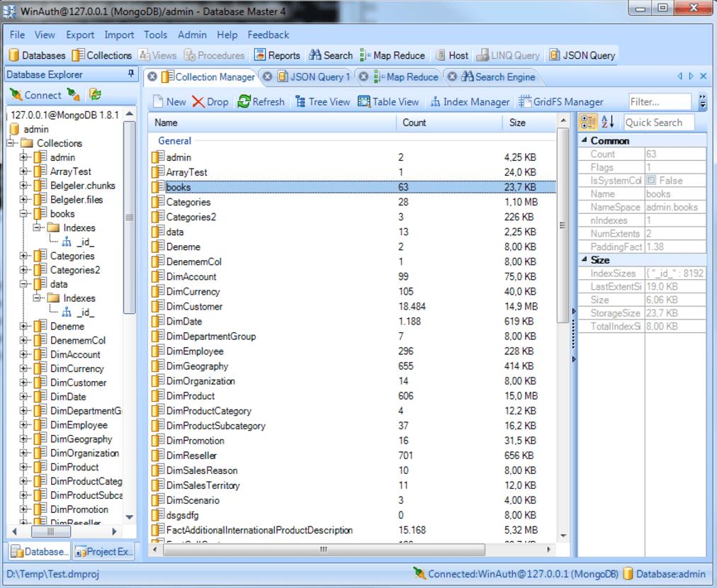
Task: Open the GridFS Manager
Action: tap(561, 101)
